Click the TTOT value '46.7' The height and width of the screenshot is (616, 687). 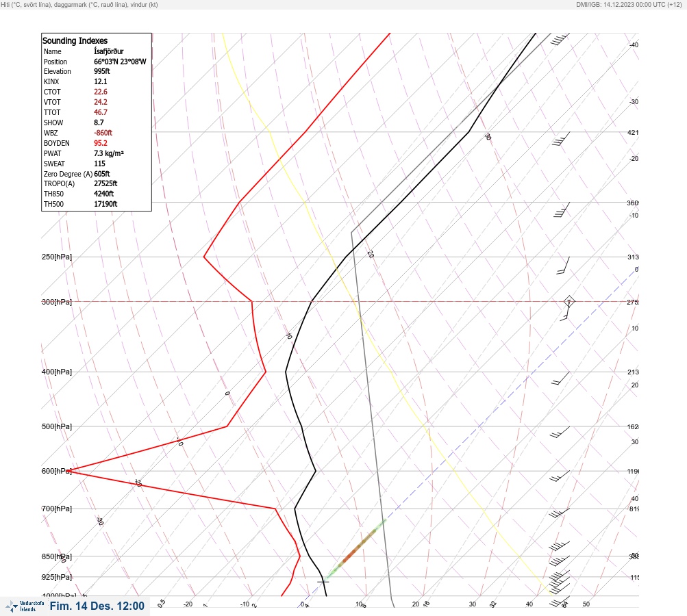(x=100, y=112)
